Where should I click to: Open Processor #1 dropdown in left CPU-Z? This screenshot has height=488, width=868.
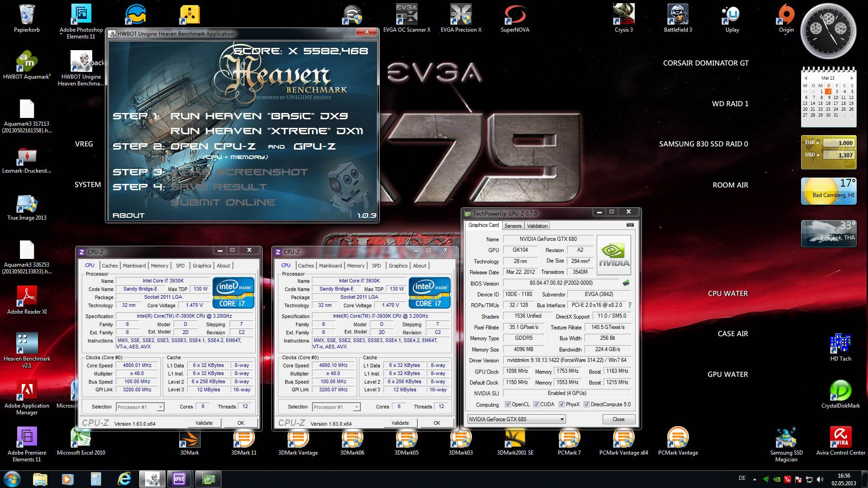[140, 407]
